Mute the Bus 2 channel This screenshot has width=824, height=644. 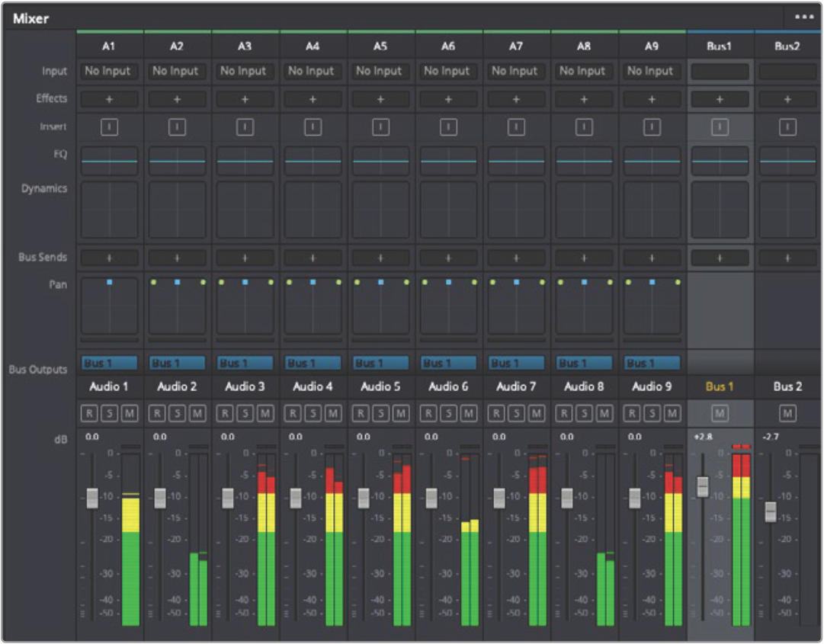pyautogui.click(x=787, y=413)
